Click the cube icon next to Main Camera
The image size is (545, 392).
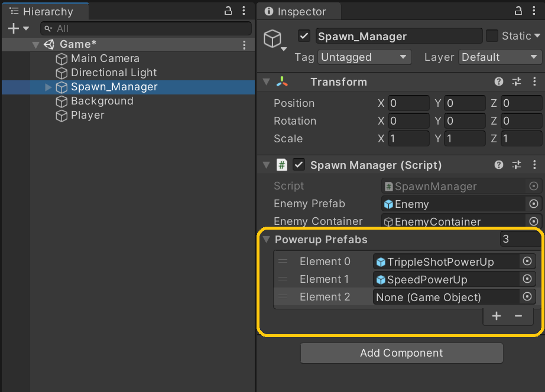(61, 58)
